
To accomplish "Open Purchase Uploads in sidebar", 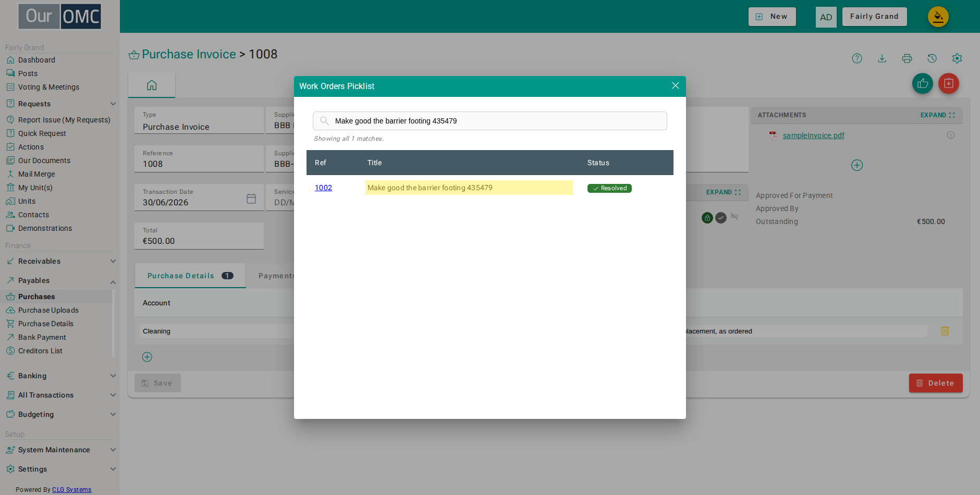I will point(48,310).
